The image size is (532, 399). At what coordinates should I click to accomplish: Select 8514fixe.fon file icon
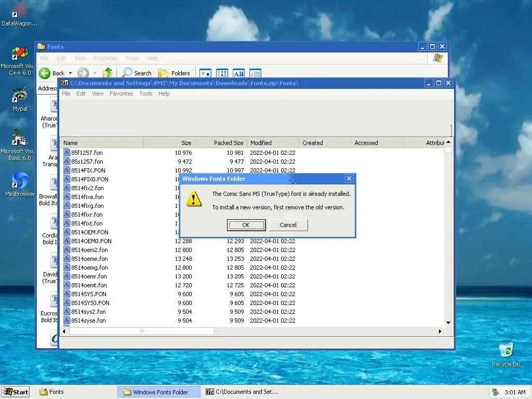click(66, 197)
